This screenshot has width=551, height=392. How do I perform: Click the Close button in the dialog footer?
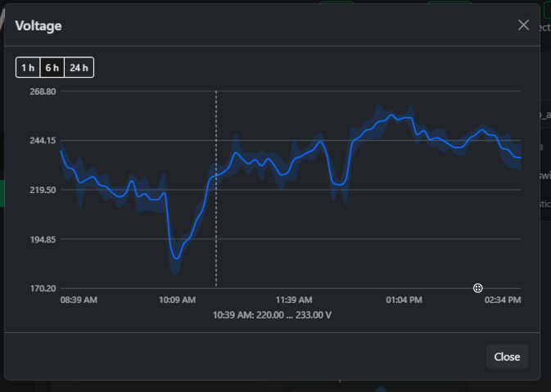coord(507,357)
